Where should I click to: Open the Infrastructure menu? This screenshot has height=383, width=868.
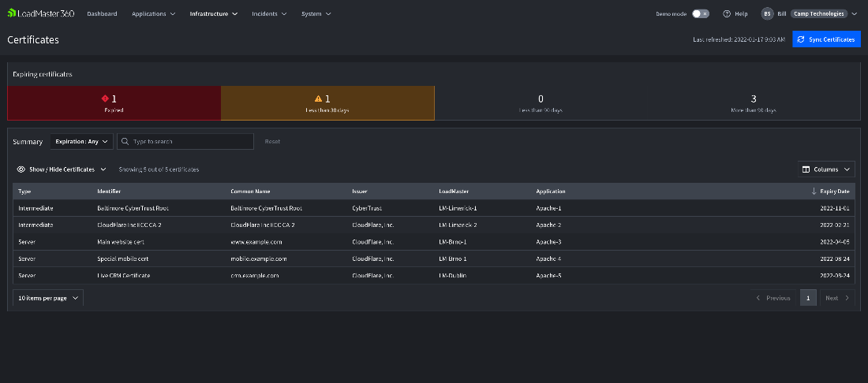213,13
